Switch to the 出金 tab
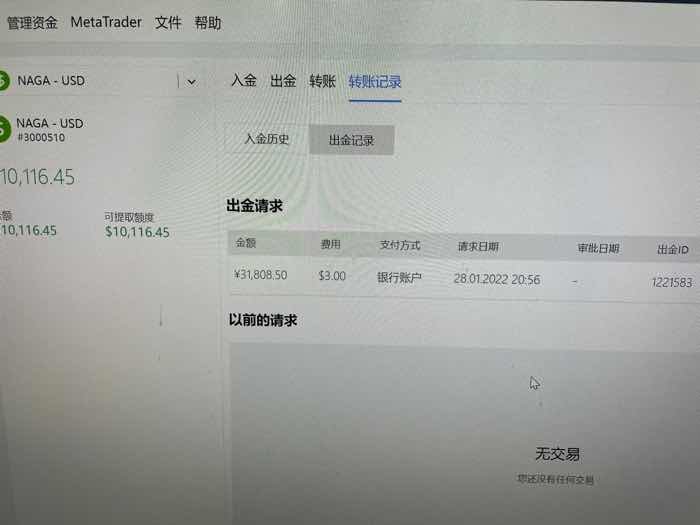700x525 pixels. pos(283,81)
